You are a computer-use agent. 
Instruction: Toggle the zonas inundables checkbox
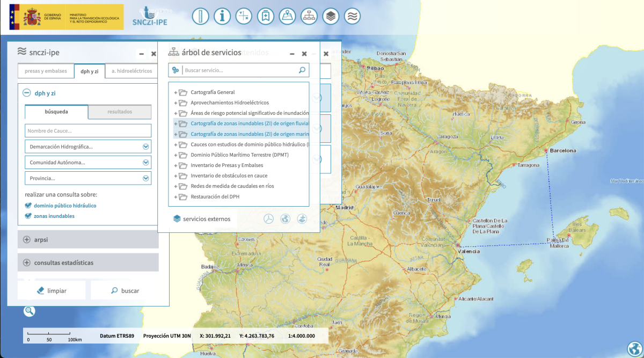click(28, 216)
